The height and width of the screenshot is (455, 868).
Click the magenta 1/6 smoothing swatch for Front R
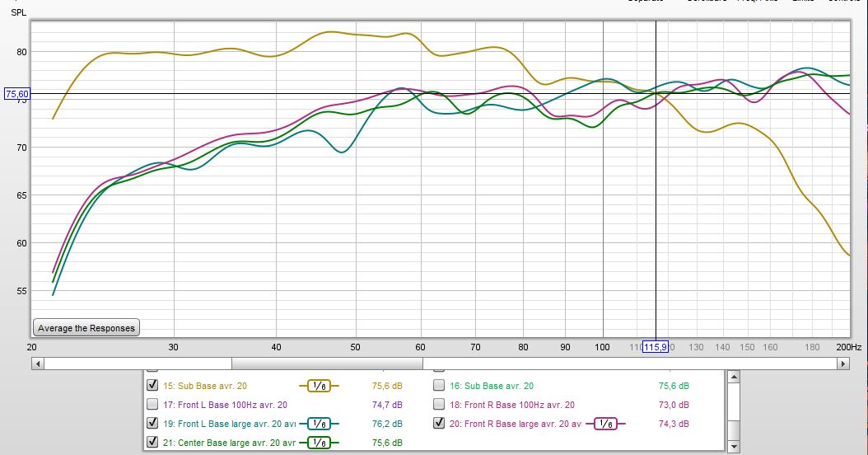606,424
